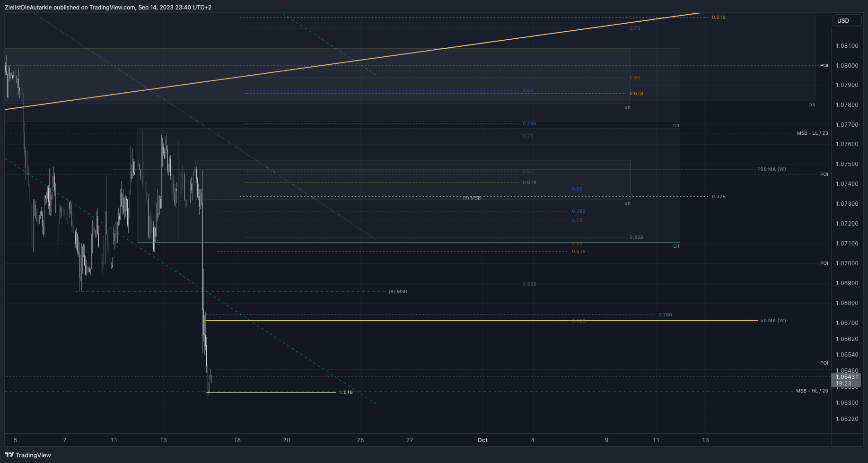Click the 100 MA (W) line label
Viewport: 868px width, 463px height.
[x=772, y=169]
